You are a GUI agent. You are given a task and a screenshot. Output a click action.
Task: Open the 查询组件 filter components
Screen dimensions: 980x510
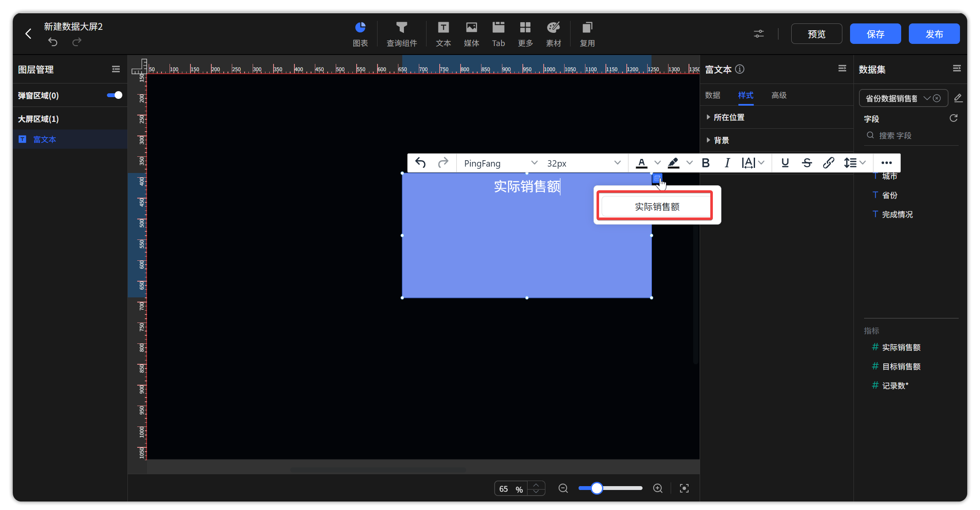[401, 34]
